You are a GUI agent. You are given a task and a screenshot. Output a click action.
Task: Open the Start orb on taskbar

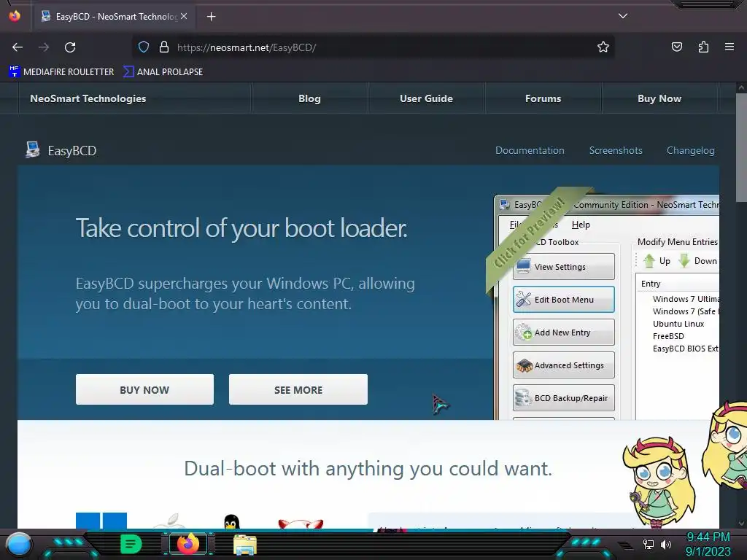click(x=19, y=544)
